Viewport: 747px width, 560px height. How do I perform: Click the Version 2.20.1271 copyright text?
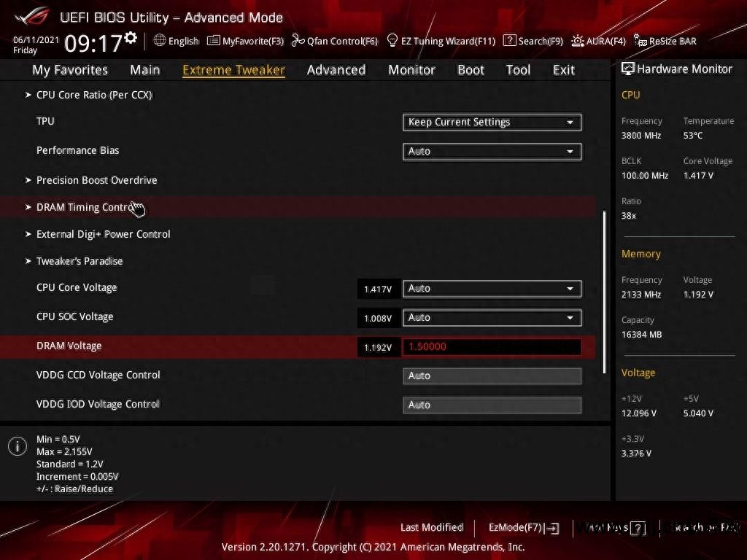373,547
